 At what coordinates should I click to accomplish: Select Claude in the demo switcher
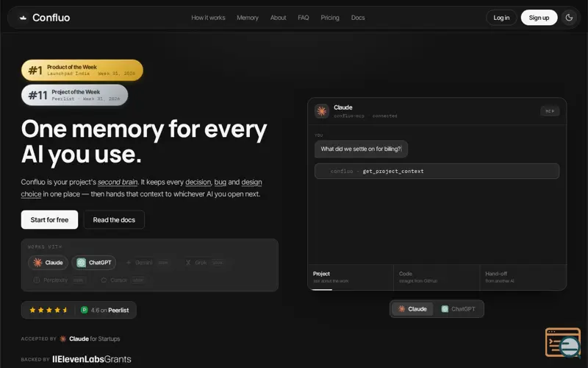[412, 309]
